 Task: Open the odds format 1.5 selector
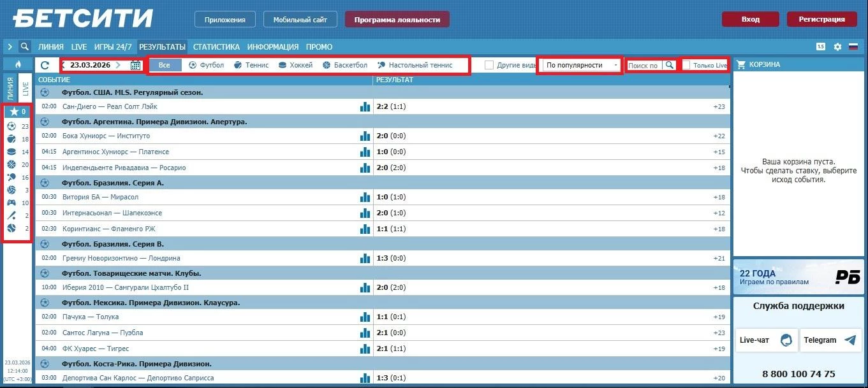point(821,47)
